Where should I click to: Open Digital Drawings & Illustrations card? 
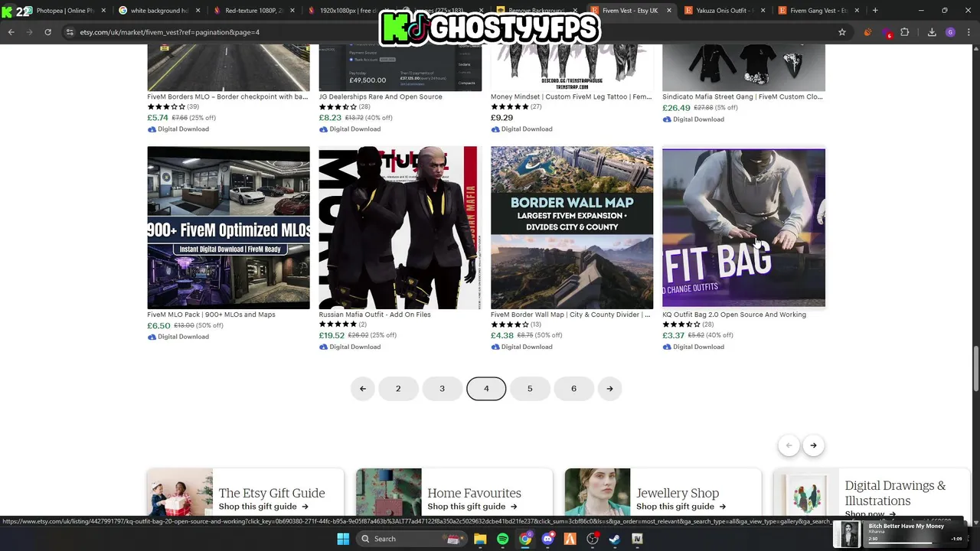coord(872,494)
